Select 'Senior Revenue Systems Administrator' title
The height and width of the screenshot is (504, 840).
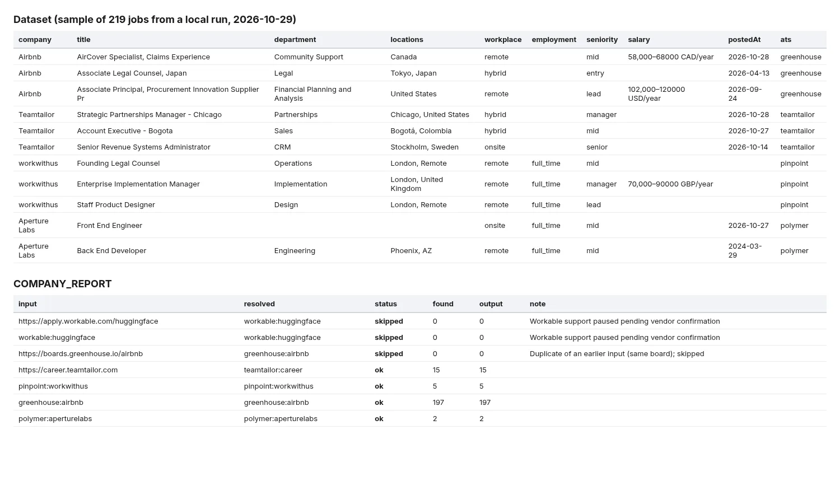coord(143,147)
